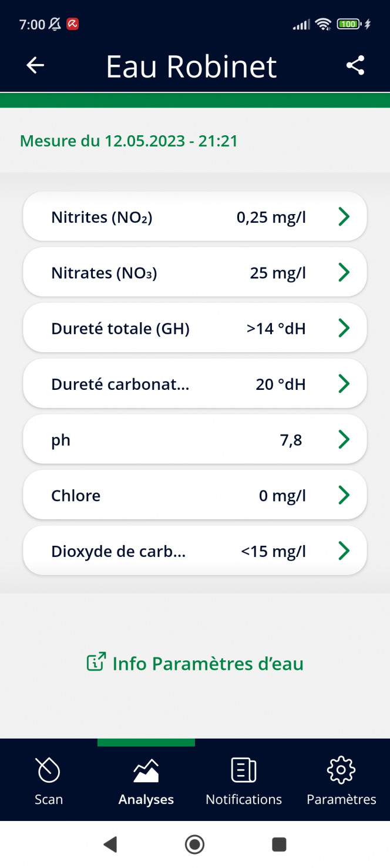Open the ph 7,8 chevron

344,439
